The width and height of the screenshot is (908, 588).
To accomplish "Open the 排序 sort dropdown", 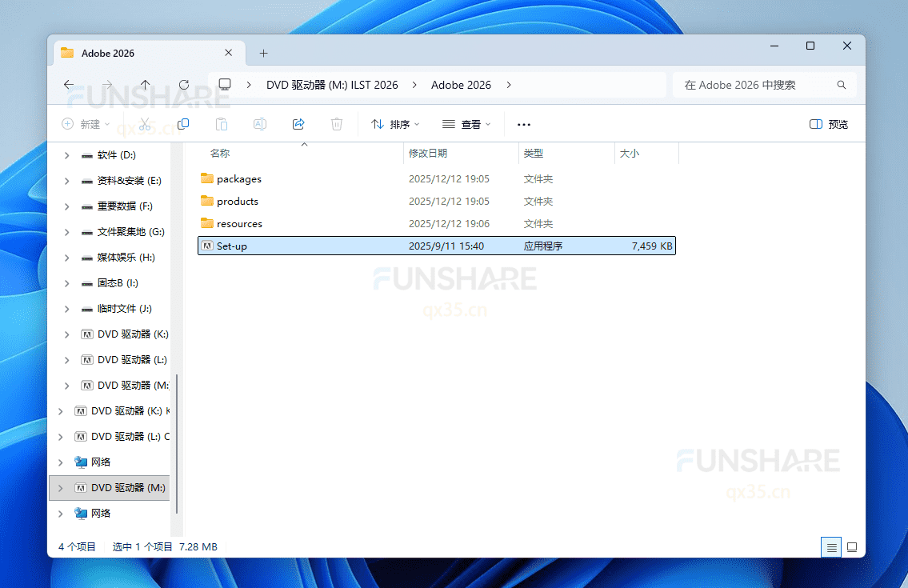I will [x=395, y=124].
